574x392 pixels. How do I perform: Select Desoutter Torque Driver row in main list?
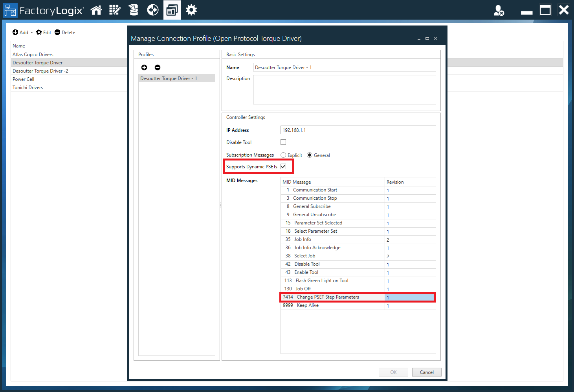pyautogui.click(x=69, y=63)
